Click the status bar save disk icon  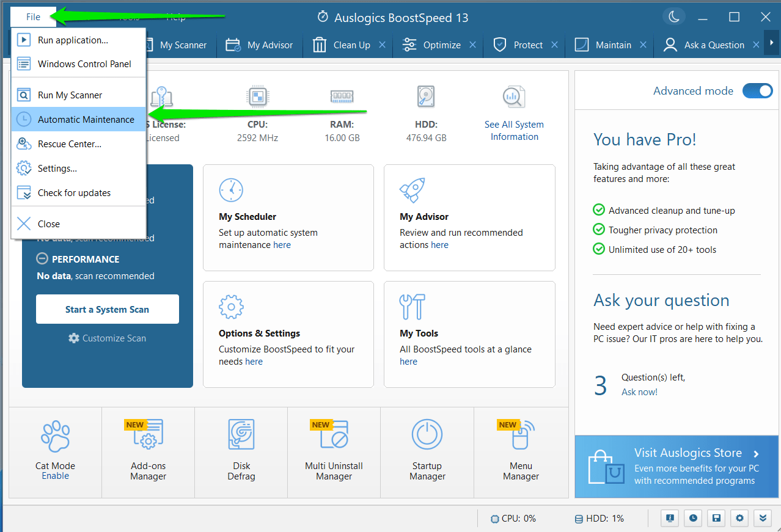click(716, 519)
